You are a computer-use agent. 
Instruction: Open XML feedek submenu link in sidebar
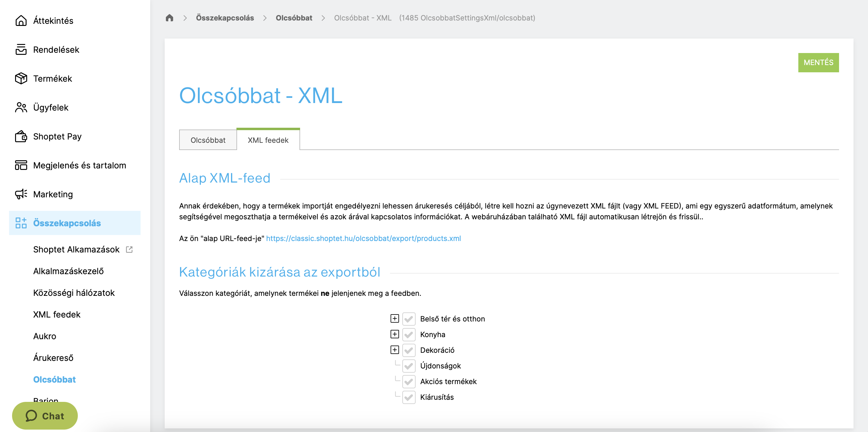coord(57,315)
